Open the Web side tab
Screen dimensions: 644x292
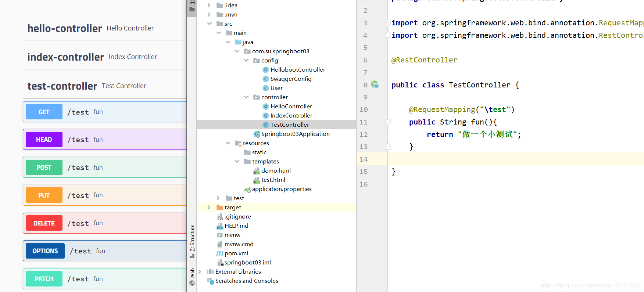(192, 277)
